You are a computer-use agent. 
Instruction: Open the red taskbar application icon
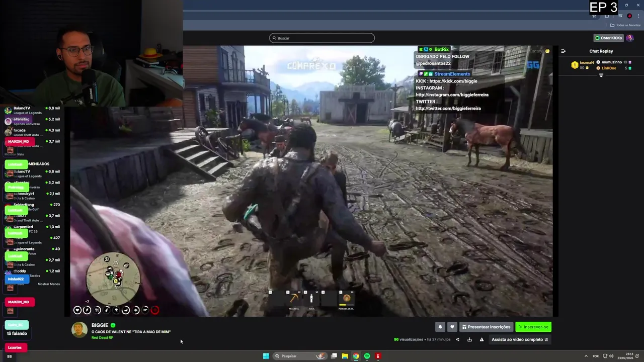click(378, 356)
